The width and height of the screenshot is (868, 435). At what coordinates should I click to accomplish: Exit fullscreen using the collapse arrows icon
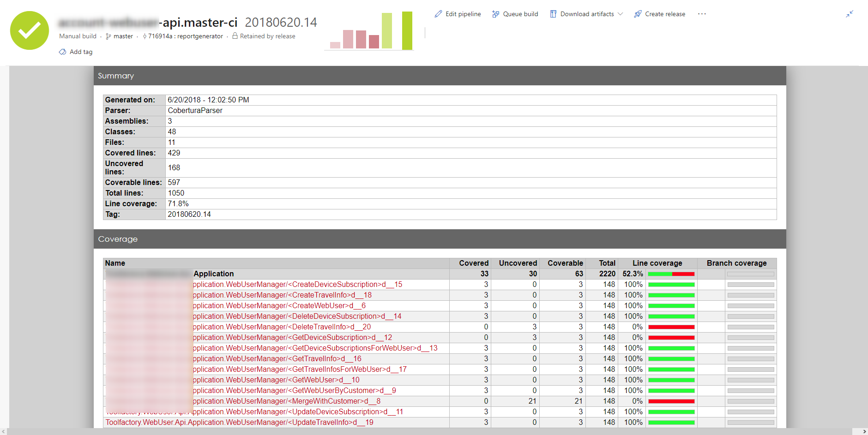coord(850,14)
